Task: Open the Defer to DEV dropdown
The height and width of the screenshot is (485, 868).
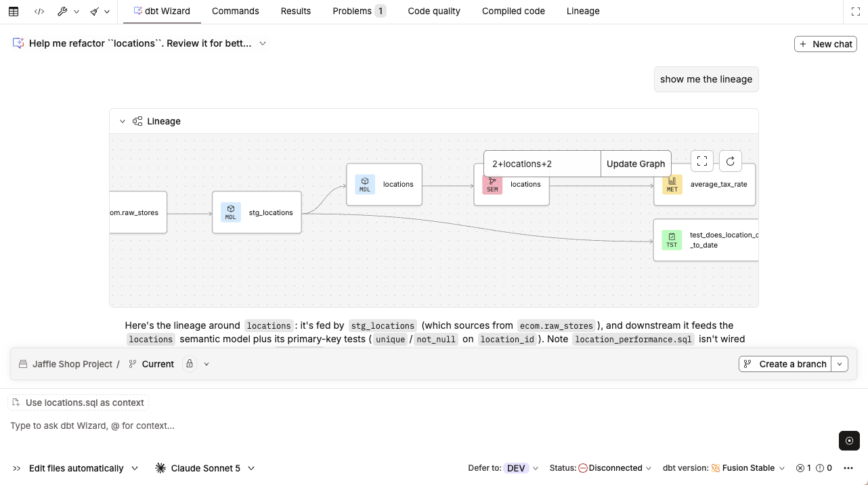Action: click(503, 468)
